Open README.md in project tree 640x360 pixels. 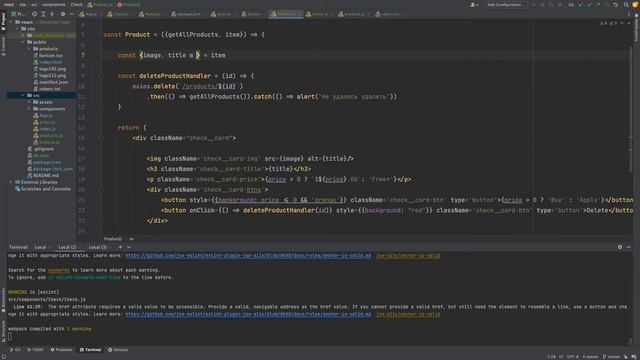pos(43,176)
